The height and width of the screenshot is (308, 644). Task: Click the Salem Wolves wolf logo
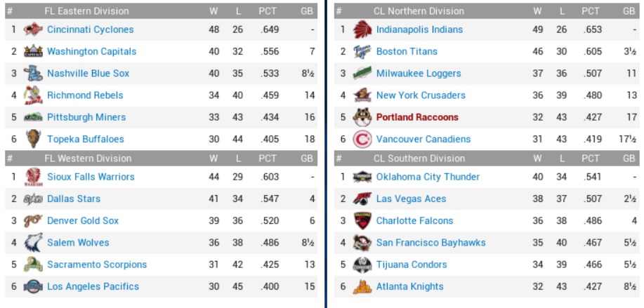(x=33, y=243)
